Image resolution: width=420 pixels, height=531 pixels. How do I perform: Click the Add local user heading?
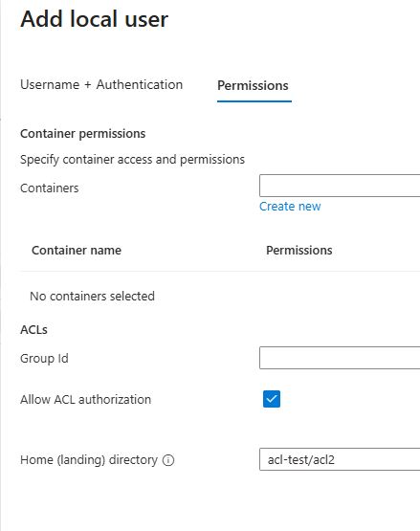click(x=94, y=19)
